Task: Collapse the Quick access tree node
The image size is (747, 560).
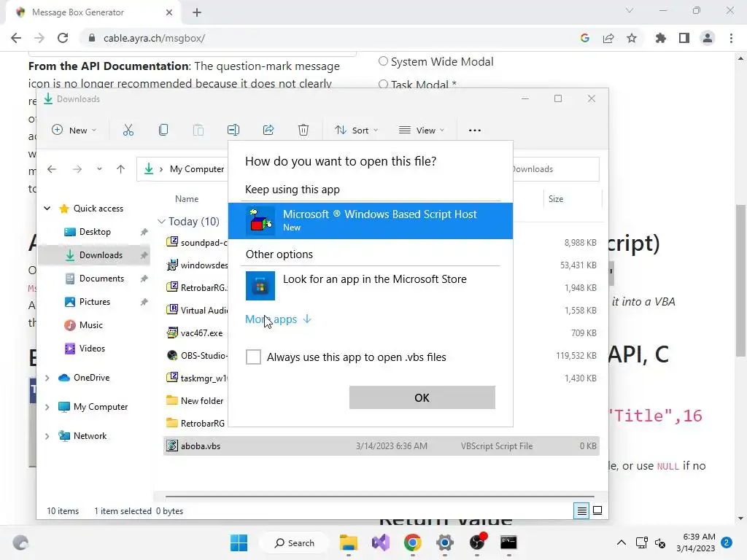Action: tap(47, 208)
